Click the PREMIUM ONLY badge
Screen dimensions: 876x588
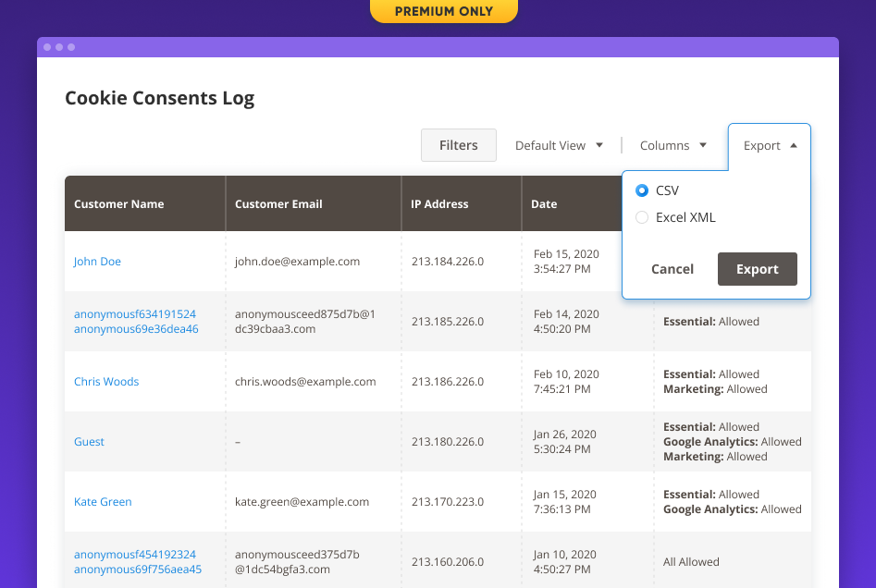pyautogui.click(x=443, y=11)
